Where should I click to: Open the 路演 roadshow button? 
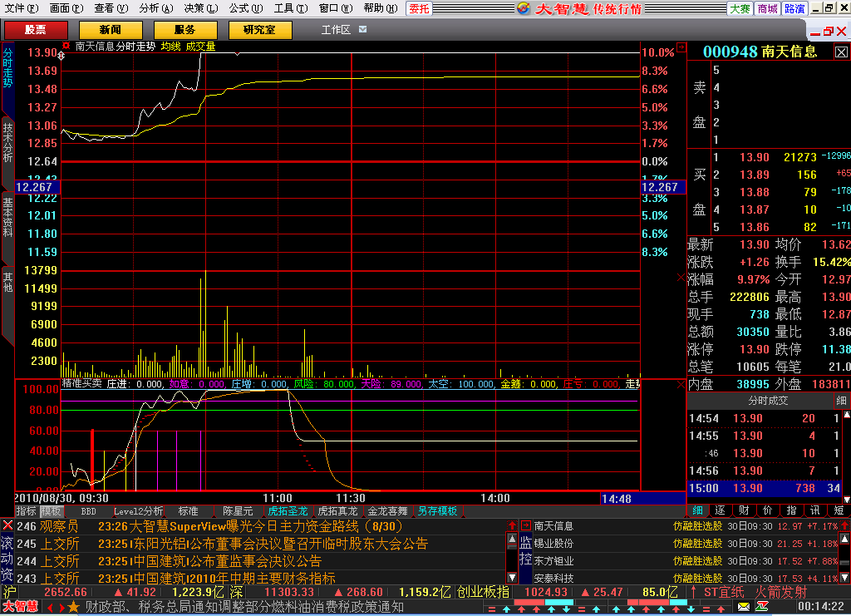tap(794, 8)
